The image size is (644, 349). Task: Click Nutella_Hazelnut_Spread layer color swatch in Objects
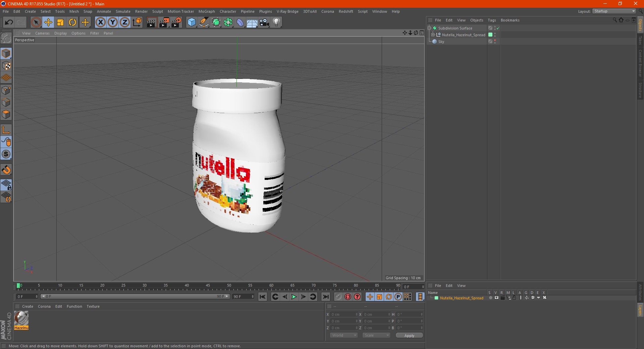click(490, 35)
